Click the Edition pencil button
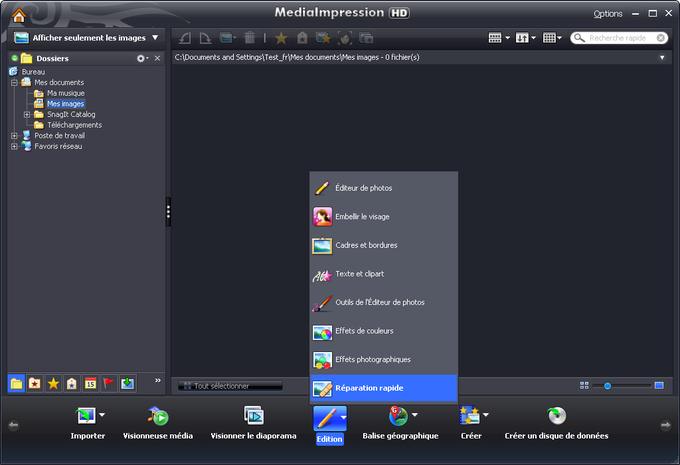 [x=330, y=418]
